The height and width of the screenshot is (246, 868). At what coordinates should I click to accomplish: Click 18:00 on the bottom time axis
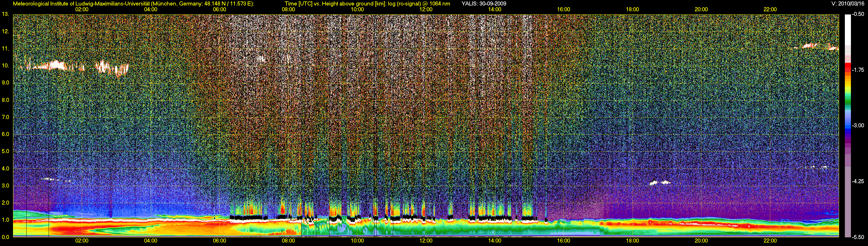pos(632,241)
